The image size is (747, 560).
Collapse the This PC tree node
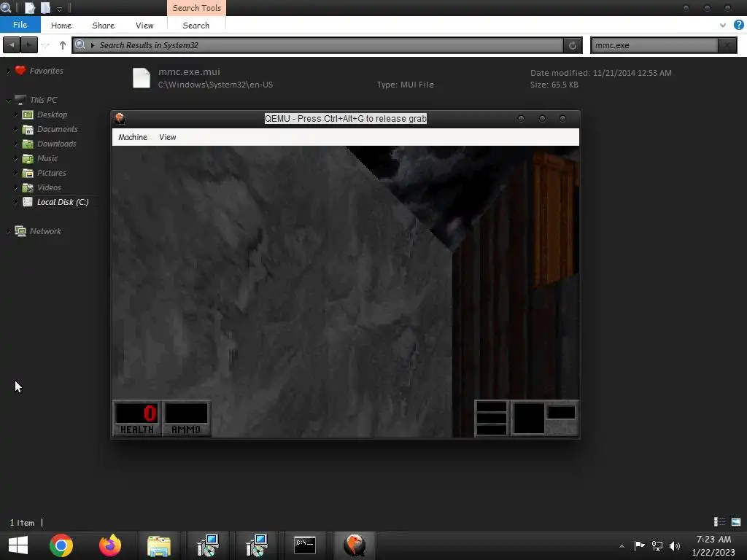click(8, 100)
